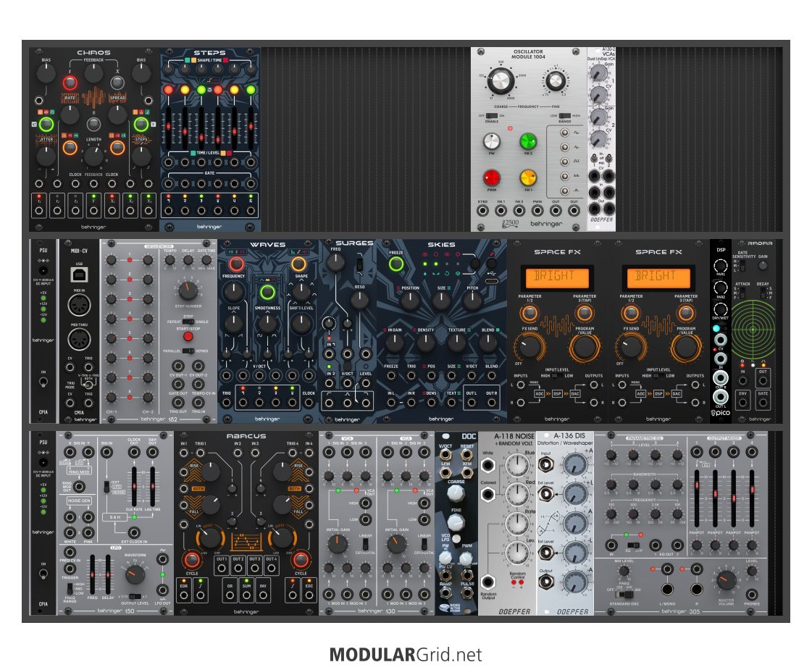Click the left INITIAL GAIN knob on module 130
Screen dimensions: 812x670
pos(338,544)
